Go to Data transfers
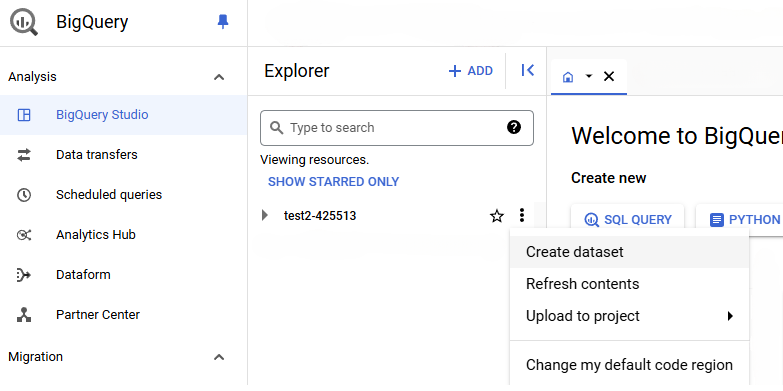This screenshot has height=391, width=783. [x=123, y=155]
